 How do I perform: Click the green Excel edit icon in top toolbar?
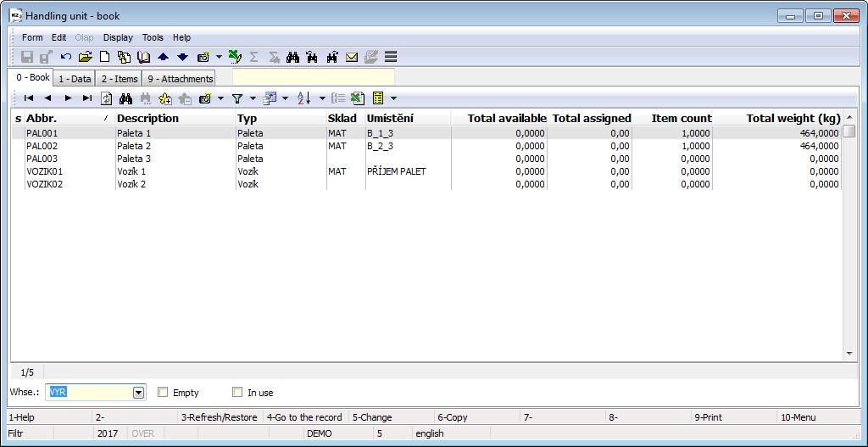235,57
